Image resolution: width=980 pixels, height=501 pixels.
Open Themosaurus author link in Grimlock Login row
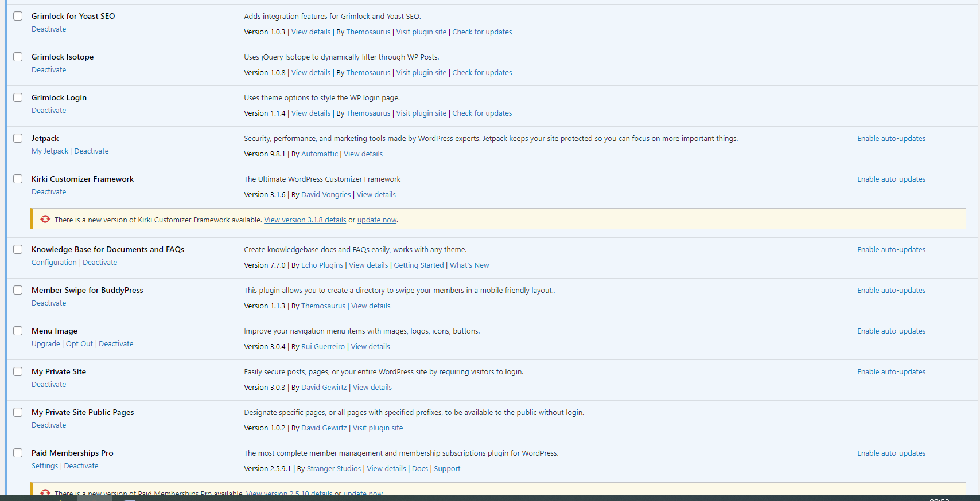coord(368,113)
